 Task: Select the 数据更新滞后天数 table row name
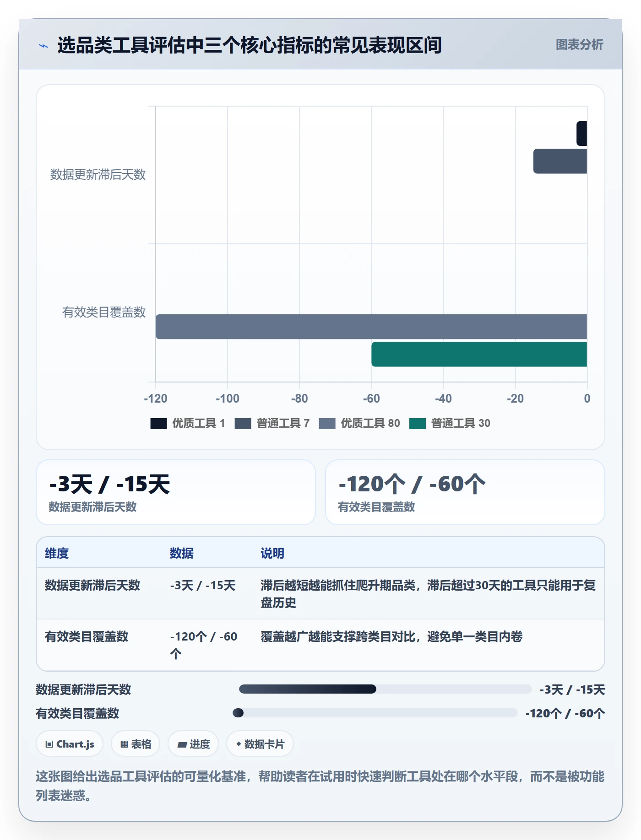pos(92,585)
